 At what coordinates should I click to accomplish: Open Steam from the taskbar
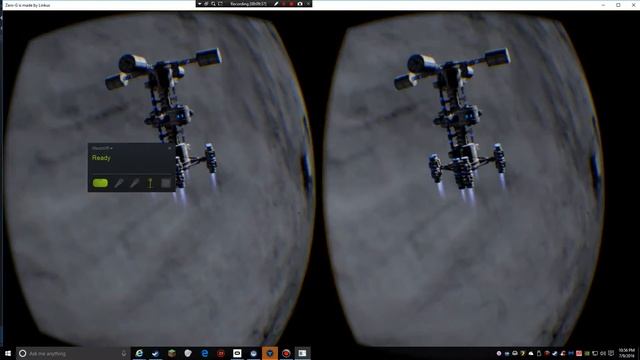156,353
